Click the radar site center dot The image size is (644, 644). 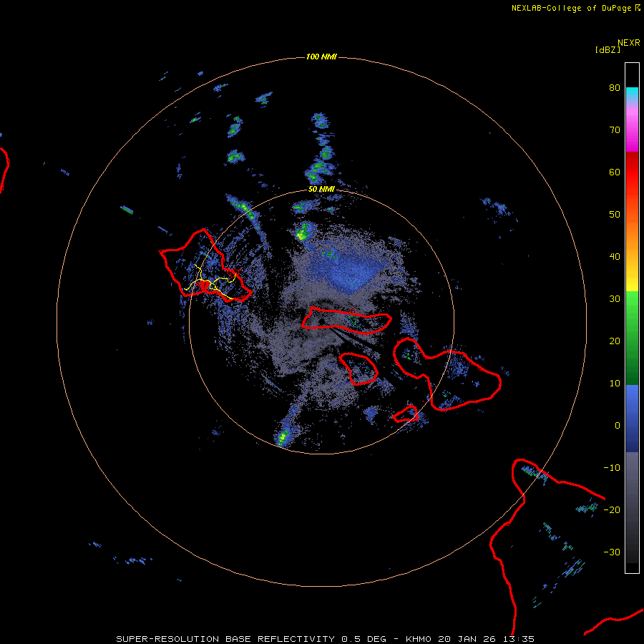tap(321, 321)
